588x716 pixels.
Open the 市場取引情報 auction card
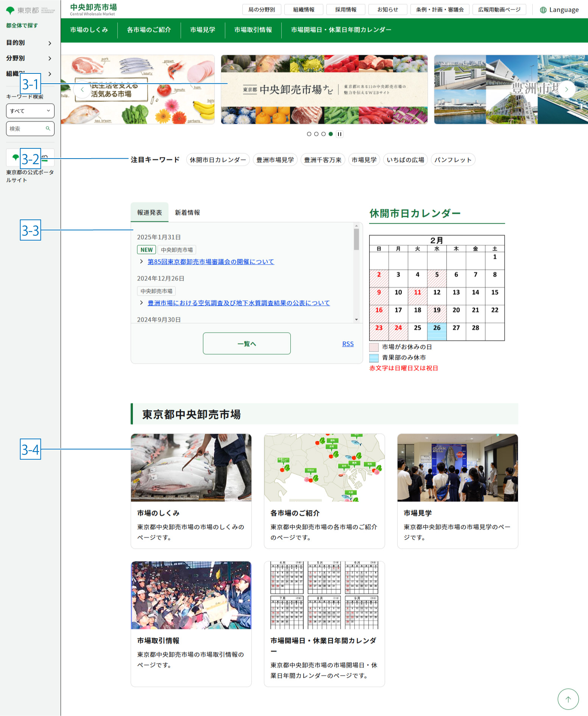[191, 624]
